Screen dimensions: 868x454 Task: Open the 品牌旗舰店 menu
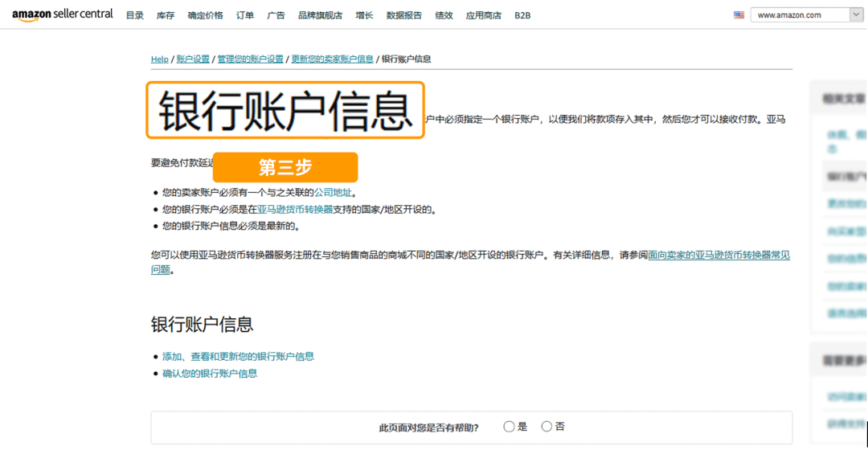320,15
